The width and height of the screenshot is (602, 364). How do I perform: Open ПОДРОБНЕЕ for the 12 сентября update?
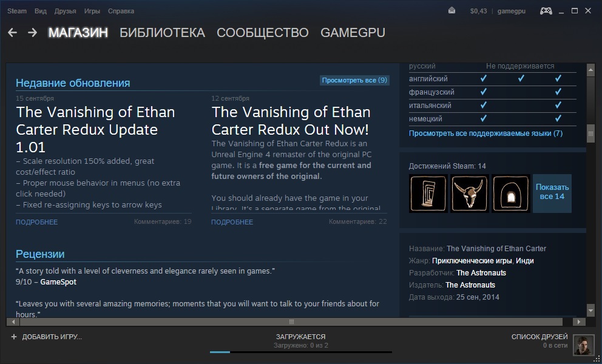(232, 222)
